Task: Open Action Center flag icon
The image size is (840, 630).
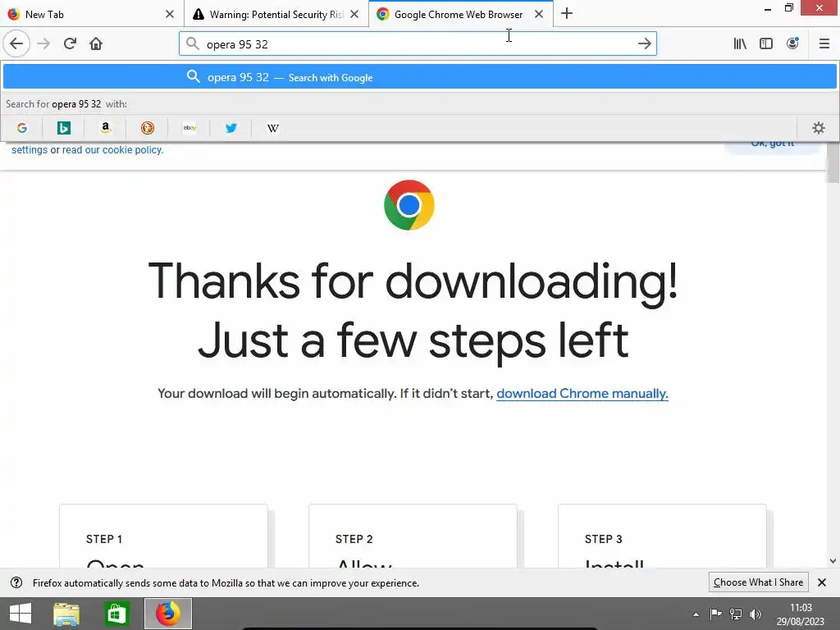Action: point(715,614)
